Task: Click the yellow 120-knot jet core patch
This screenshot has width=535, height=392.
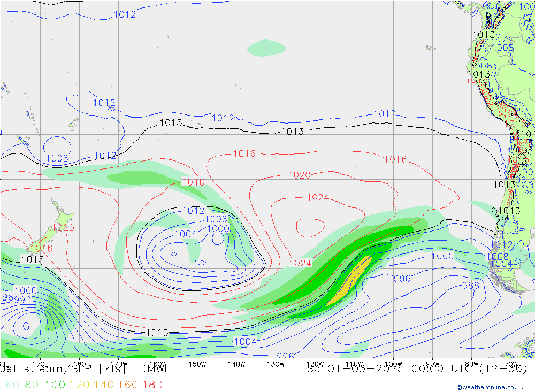Action: click(350, 281)
